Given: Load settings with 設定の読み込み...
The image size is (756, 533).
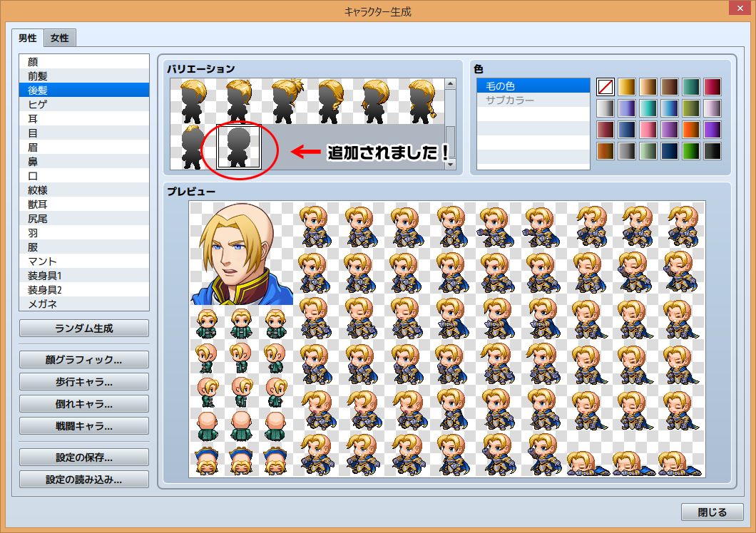Looking at the screenshot, I should (x=84, y=480).
